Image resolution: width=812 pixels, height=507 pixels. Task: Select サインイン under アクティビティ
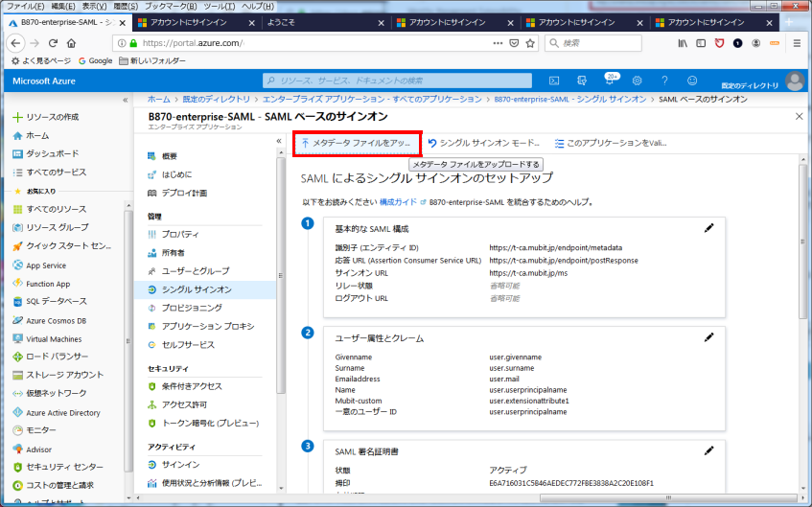point(174,465)
